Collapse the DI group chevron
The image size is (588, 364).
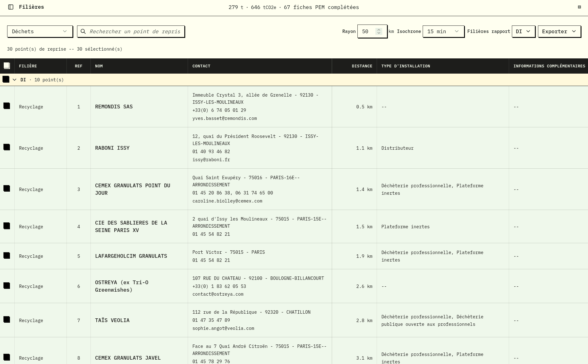coord(14,80)
